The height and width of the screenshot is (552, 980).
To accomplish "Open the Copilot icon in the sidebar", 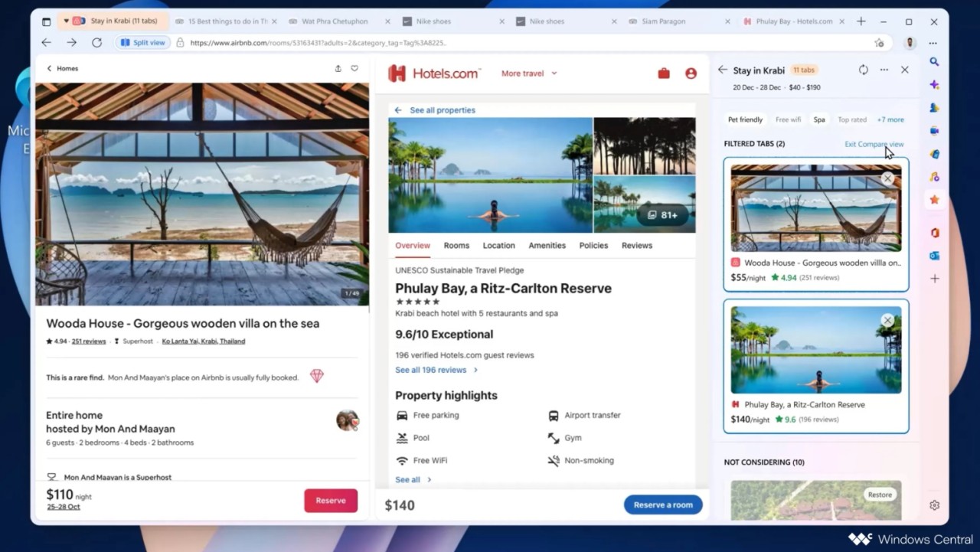I will [933, 85].
